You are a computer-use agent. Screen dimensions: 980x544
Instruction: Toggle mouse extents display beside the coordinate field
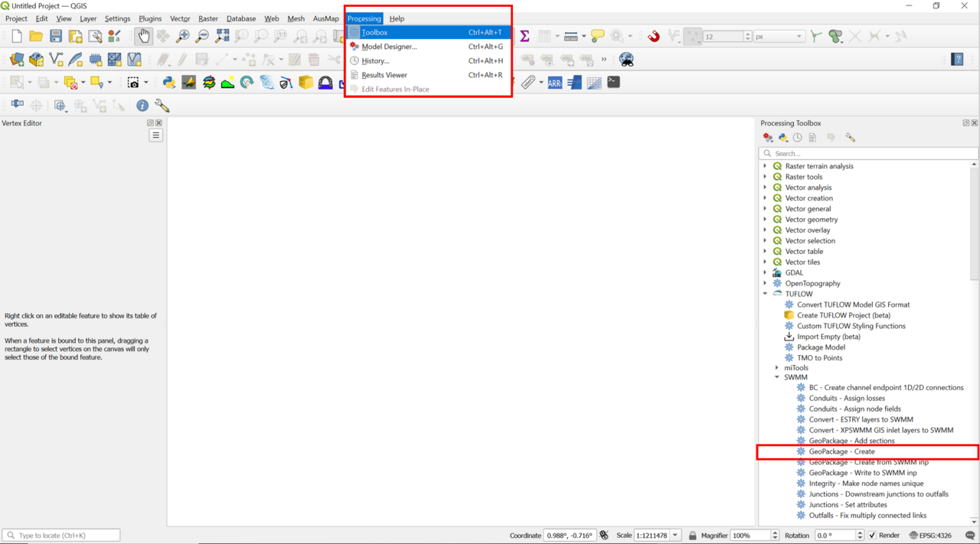pos(604,536)
